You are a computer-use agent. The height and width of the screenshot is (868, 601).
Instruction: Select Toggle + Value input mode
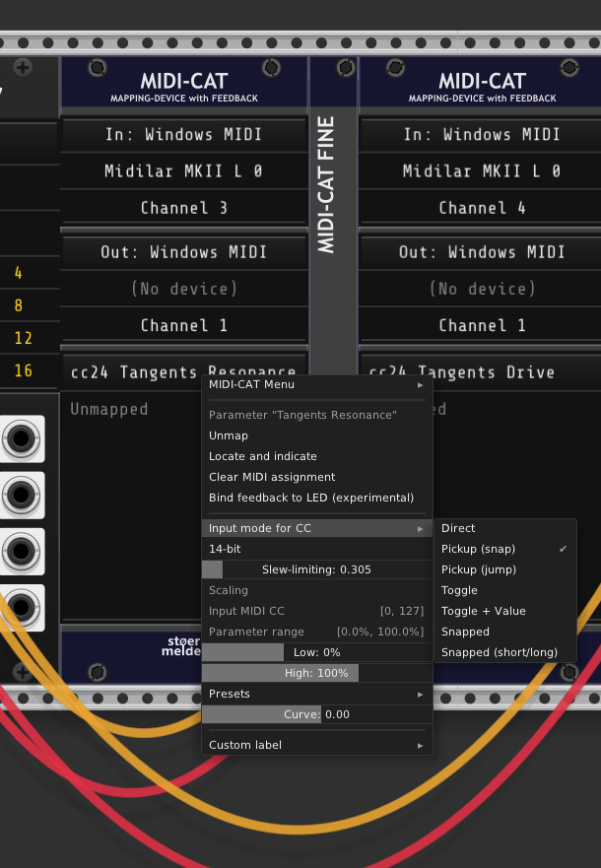point(505,611)
